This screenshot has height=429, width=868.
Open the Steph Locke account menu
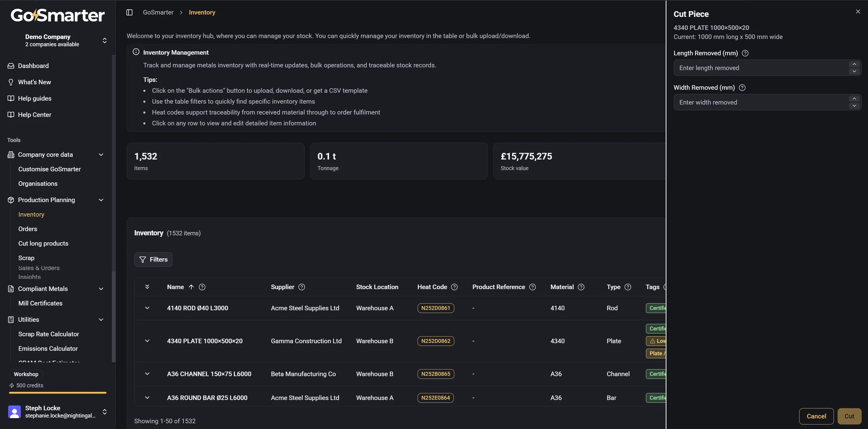(x=105, y=412)
